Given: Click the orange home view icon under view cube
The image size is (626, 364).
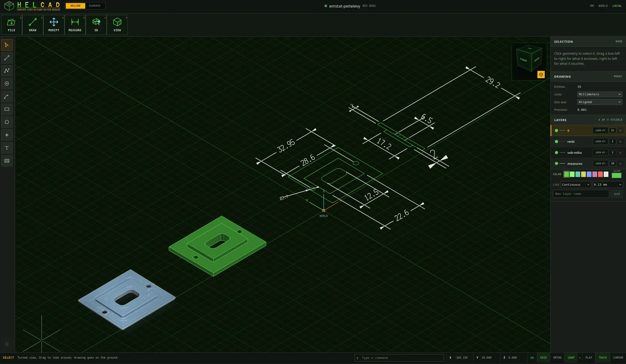Looking at the screenshot, I should (x=541, y=74).
